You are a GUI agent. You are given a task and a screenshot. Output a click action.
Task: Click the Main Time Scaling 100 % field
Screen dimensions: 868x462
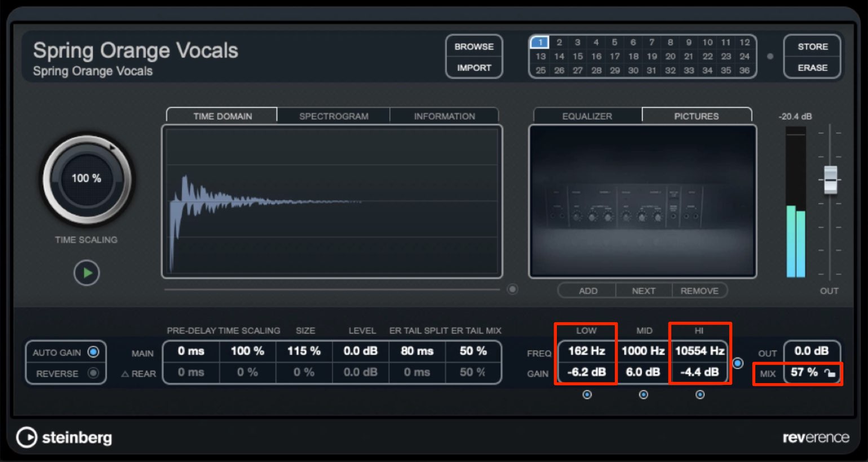(247, 351)
